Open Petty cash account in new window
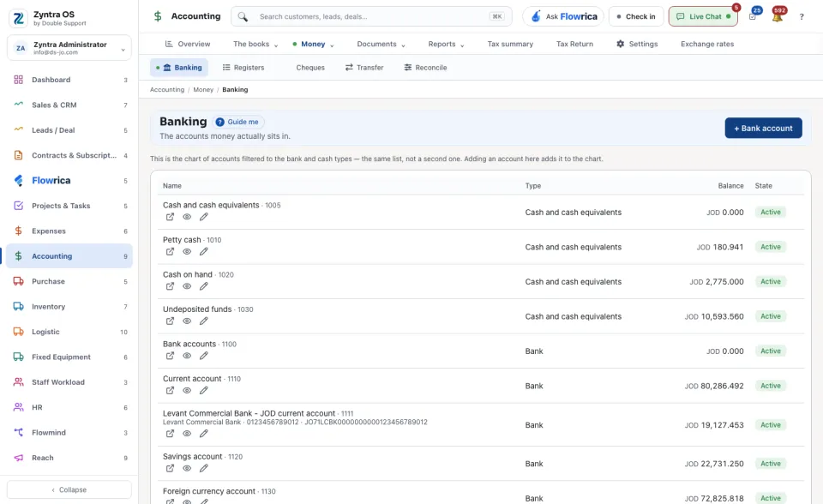This screenshot has width=823, height=504. (170, 251)
